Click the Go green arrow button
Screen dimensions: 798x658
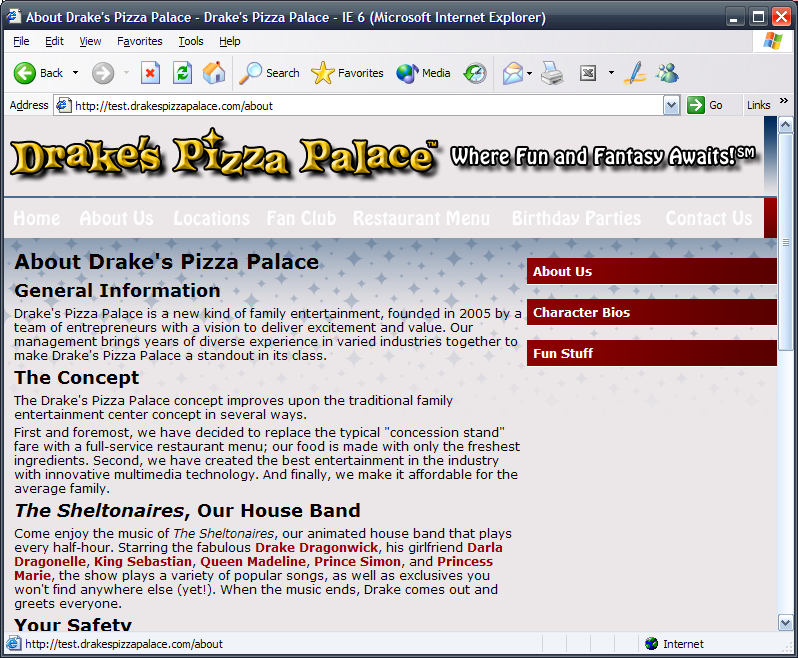(704, 105)
